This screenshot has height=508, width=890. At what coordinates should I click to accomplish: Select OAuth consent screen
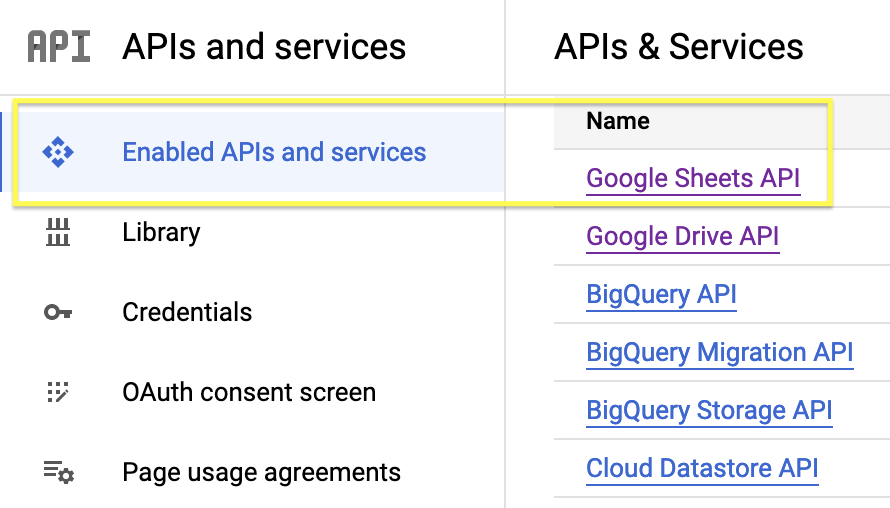pos(249,392)
